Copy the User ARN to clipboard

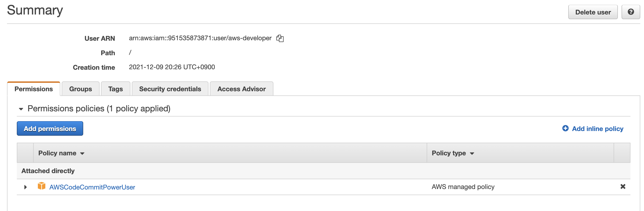click(280, 38)
